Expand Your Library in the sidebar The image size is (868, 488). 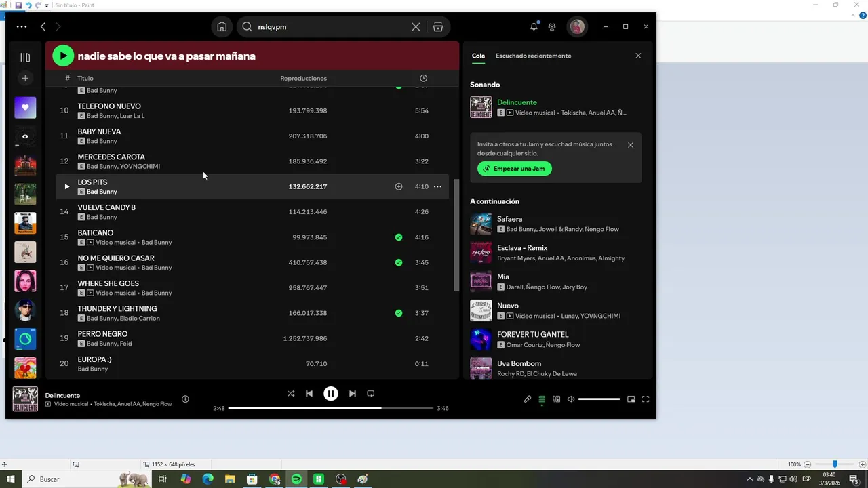click(25, 58)
